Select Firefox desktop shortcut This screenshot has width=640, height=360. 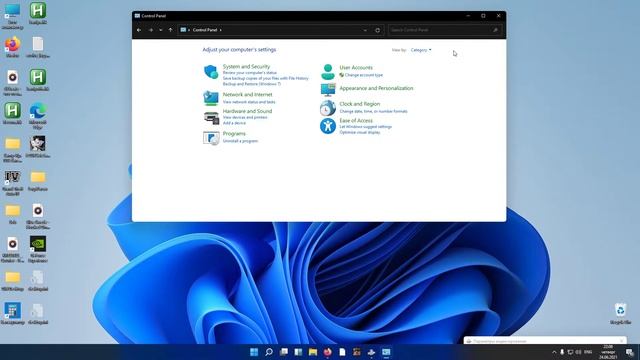(12, 47)
